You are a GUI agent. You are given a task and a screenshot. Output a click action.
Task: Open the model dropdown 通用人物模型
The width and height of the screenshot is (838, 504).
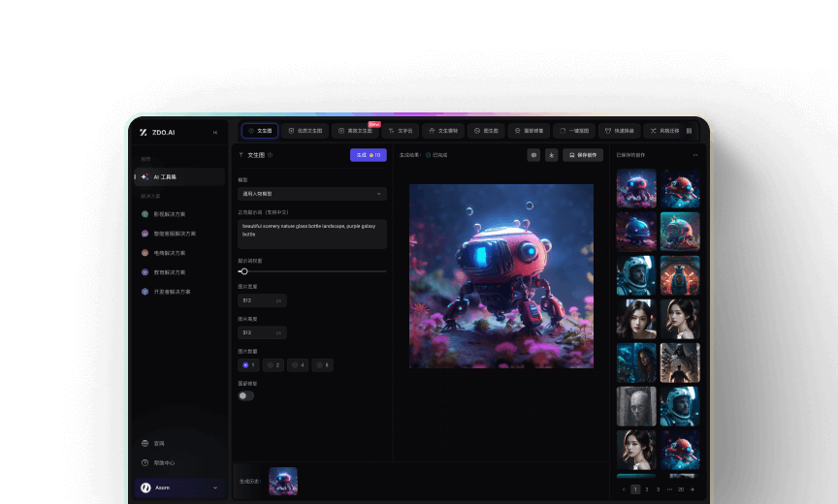pyautogui.click(x=311, y=194)
